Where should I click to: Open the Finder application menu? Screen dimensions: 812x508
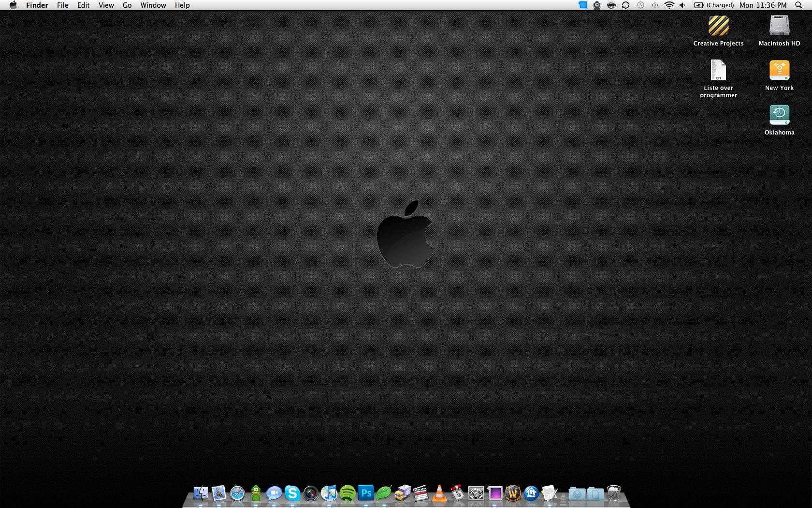tap(37, 5)
